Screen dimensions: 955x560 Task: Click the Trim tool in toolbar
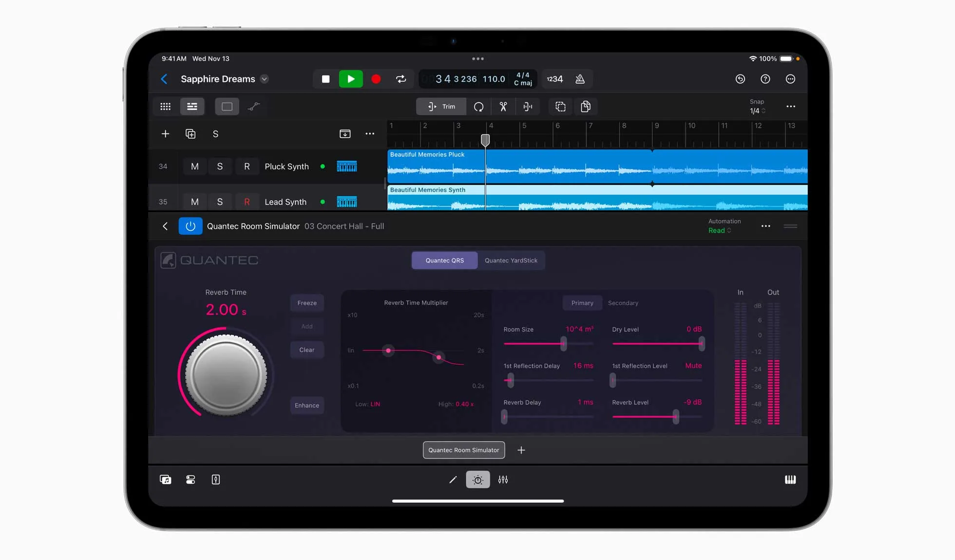[441, 107]
